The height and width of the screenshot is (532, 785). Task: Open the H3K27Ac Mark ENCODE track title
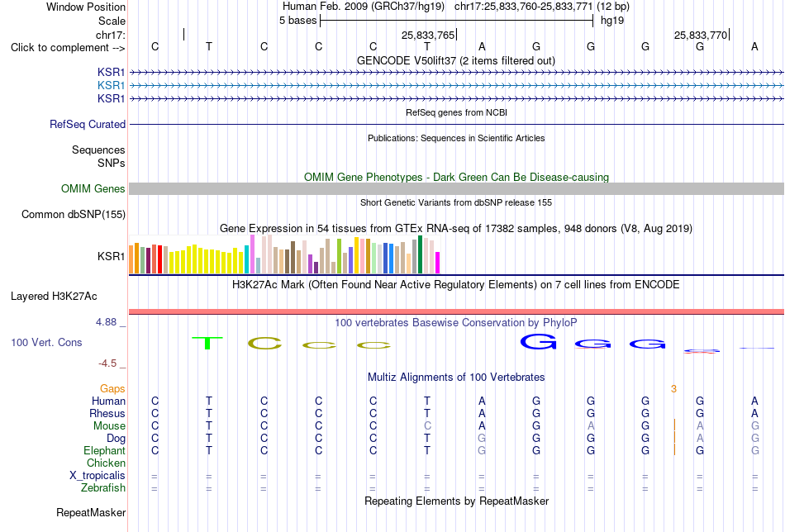click(455, 285)
